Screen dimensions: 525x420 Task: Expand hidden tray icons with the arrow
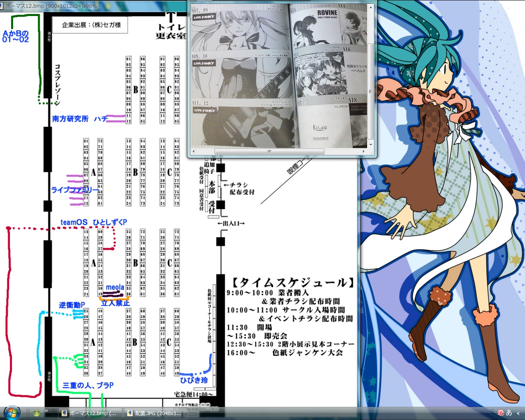[518, 413]
